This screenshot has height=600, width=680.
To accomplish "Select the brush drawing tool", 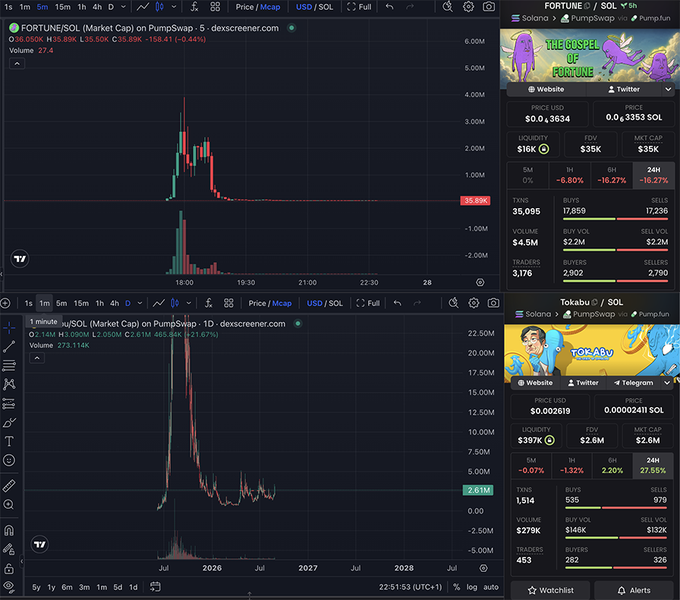I will click(9, 423).
